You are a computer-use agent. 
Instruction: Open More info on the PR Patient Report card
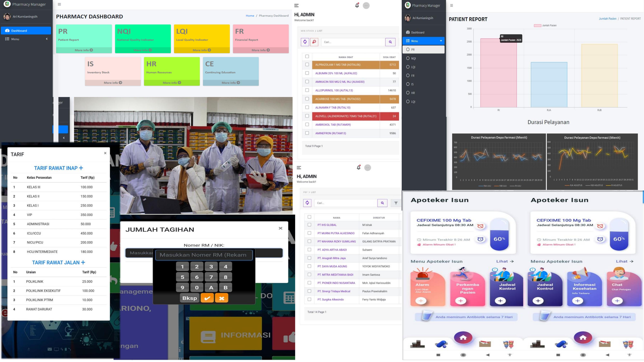pos(84,50)
